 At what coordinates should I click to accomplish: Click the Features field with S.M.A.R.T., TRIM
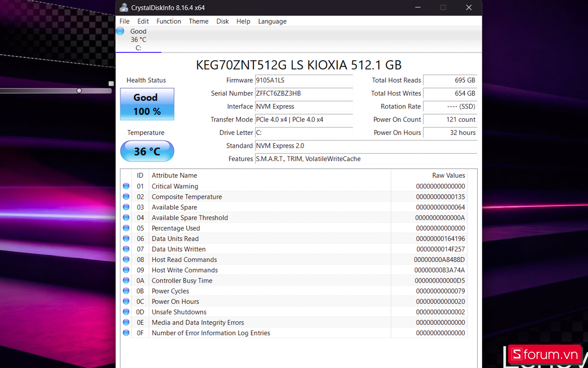coord(366,158)
